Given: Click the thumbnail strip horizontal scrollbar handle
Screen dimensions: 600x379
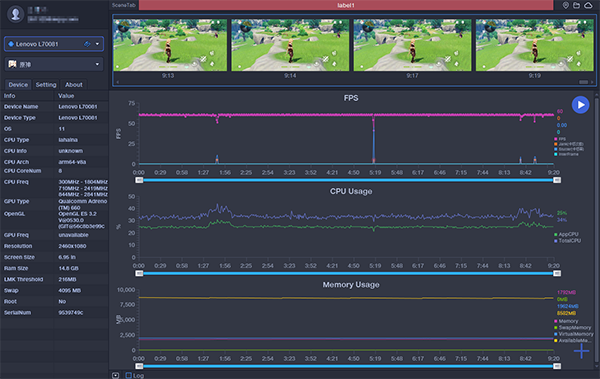Looking at the screenshot, I should [584, 82].
